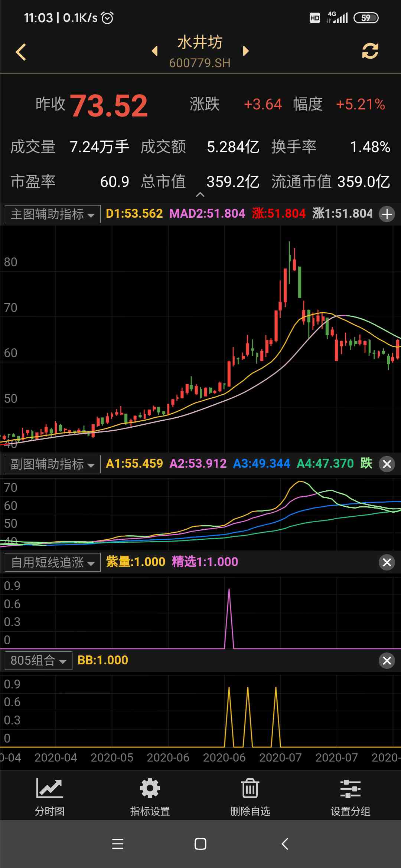401x868 pixels.
Task: Switch to the previous stock with left triangle
Action: point(155,51)
